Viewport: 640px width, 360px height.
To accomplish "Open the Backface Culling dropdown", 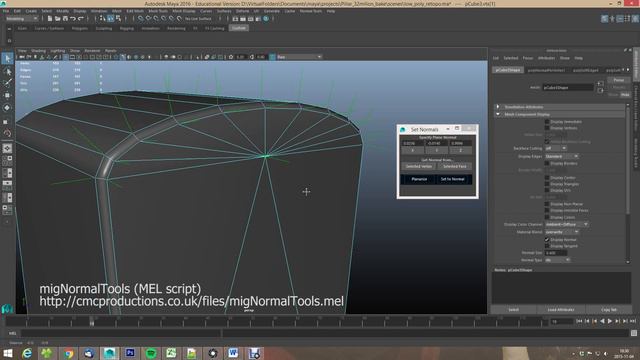I will tap(556, 148).
